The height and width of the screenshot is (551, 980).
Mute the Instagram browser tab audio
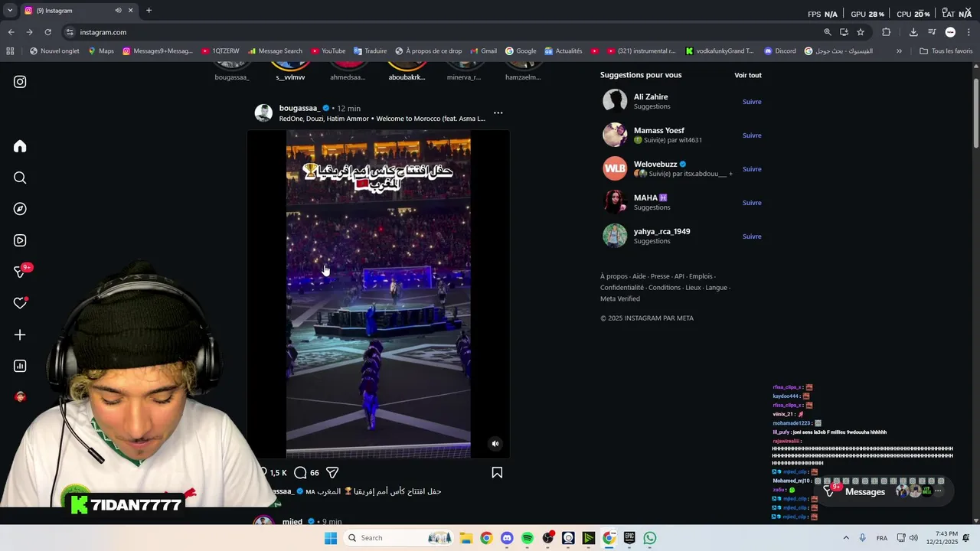coord(118,11)
